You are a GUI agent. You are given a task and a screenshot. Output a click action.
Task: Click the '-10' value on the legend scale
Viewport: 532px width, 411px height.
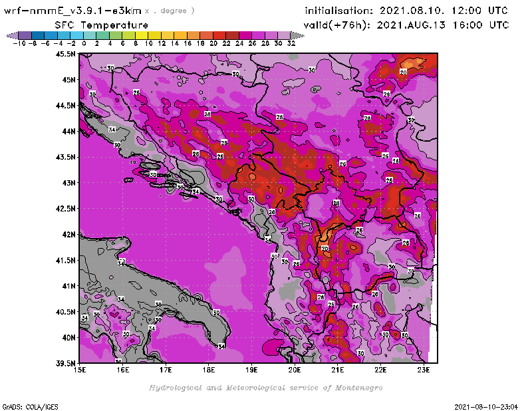coord(19,43)
